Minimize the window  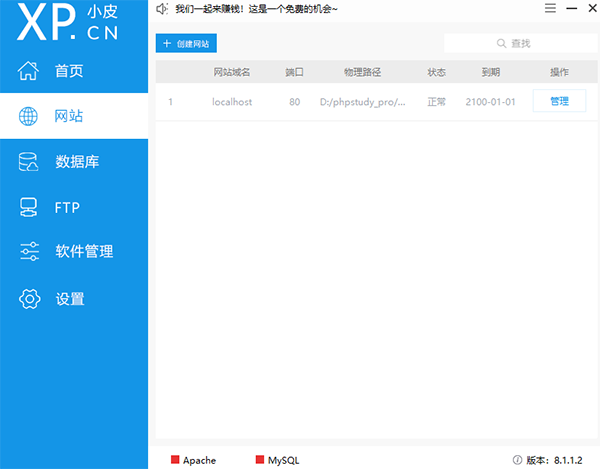click(572, 8)
